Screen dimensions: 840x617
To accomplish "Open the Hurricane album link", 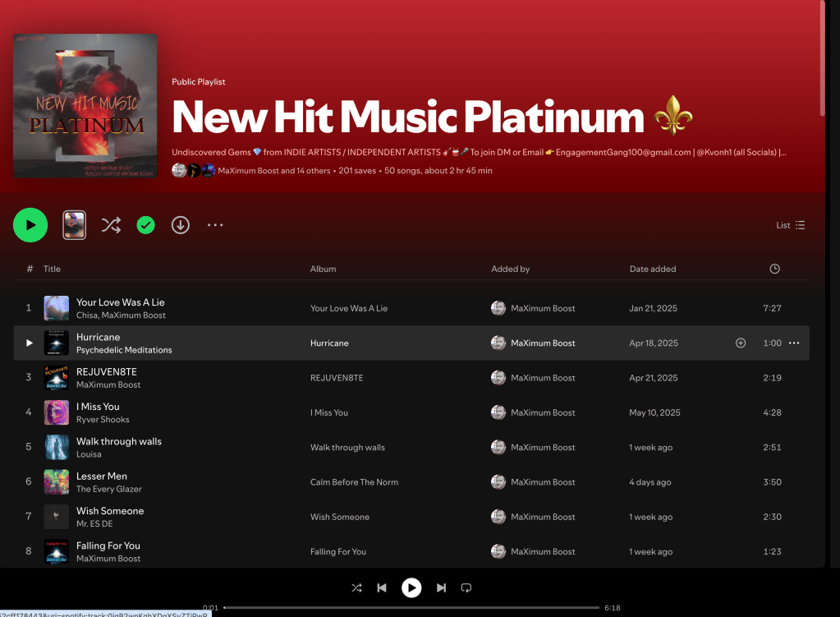I will (329, 343).
